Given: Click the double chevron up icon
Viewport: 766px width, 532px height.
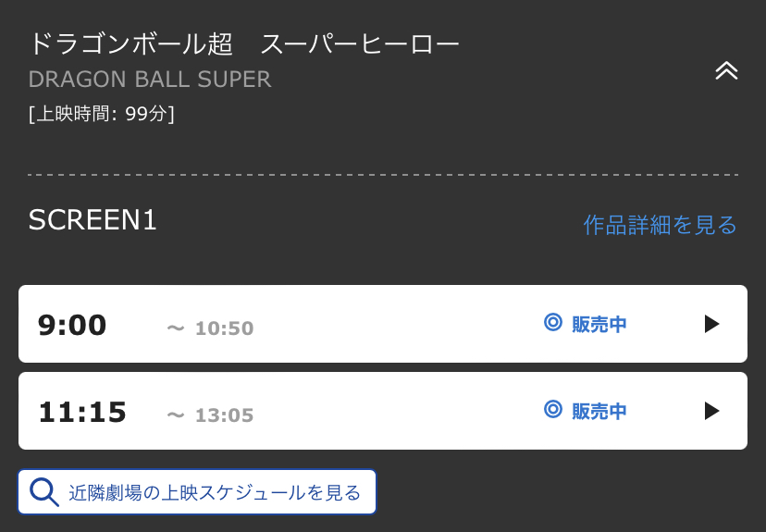Looking at the screenshot, I should click(x=726, y=71).
